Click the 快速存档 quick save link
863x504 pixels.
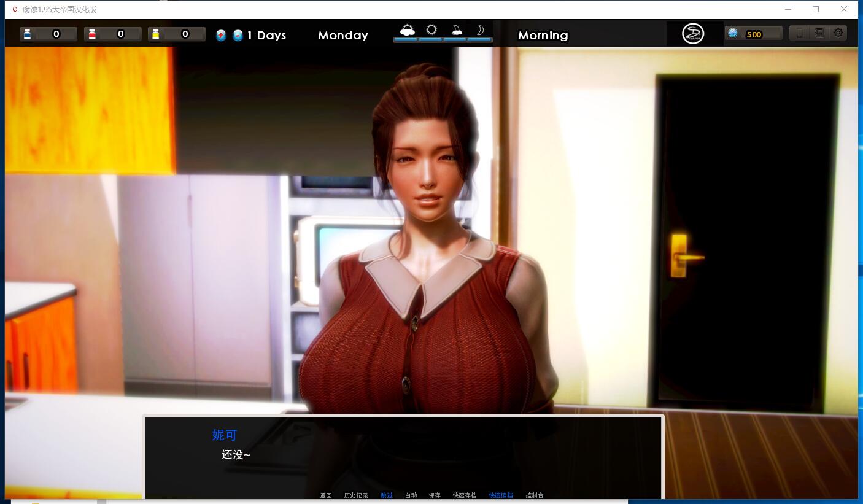[465, 495]
